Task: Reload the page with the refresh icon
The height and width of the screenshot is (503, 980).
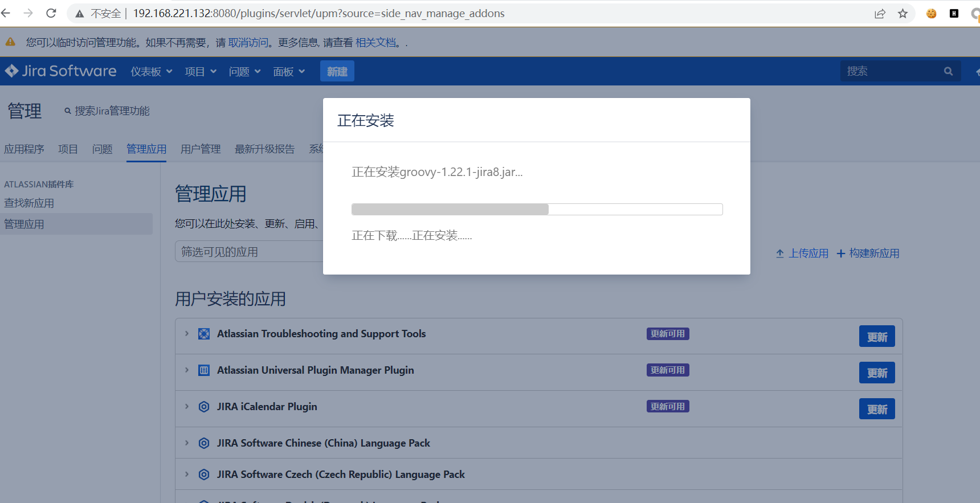Action: (51, 13)
